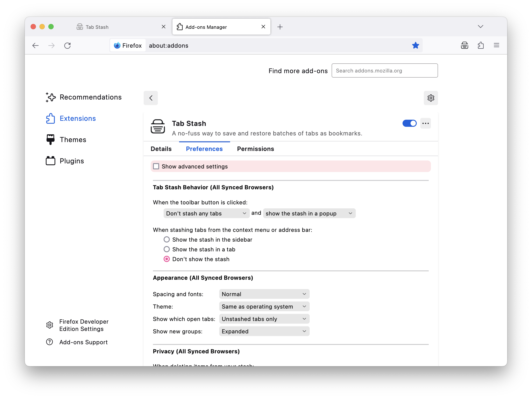The width and height of the screenshot is (532, 399).
Task: Select Don't show the stash radio button
Action: coord(166,259)
